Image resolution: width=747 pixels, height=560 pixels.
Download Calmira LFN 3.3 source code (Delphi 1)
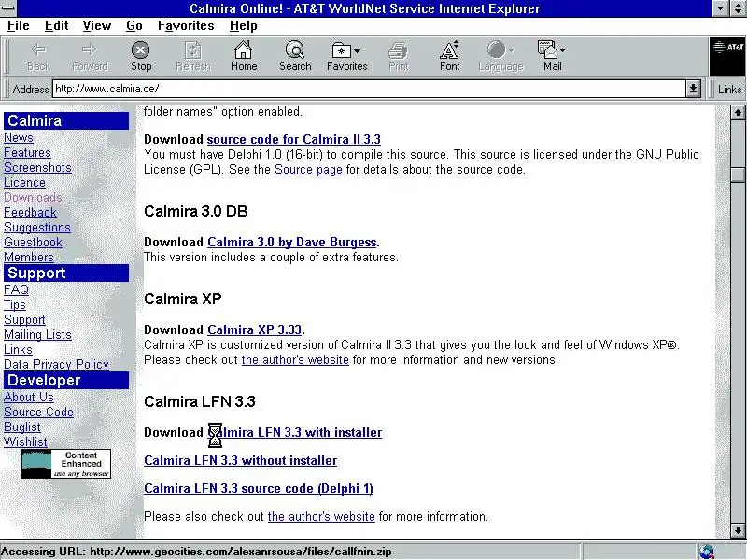(x=259, y=488)
